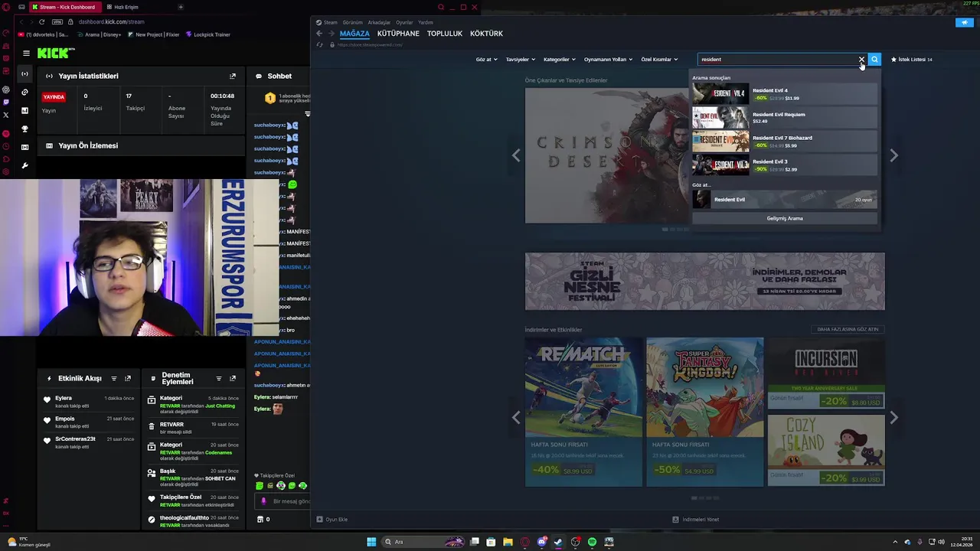The image size is (980, 551).
Task: Expand the Tavsiyeler dropdown
Action: pyautogui.click(x=521, y=59)
